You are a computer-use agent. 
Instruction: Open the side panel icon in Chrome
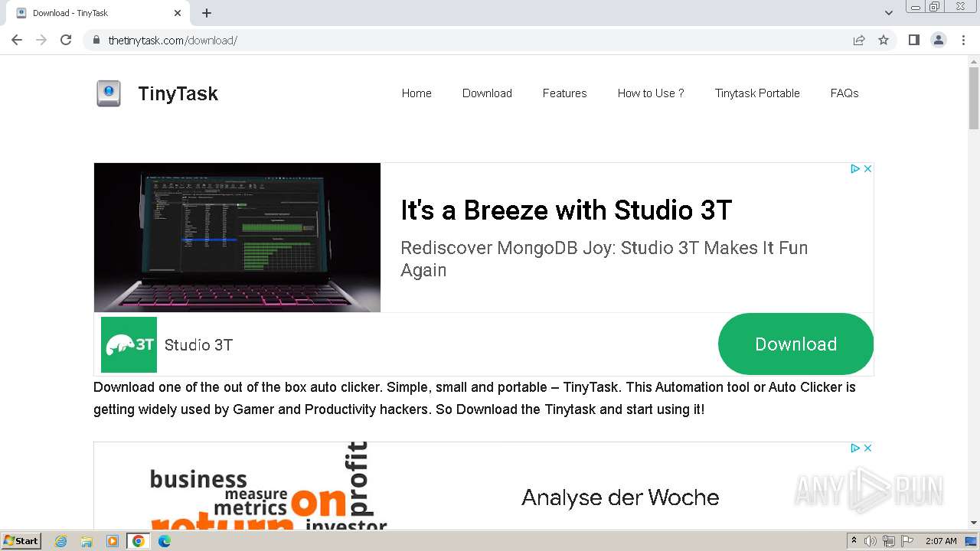pos(913,40)
